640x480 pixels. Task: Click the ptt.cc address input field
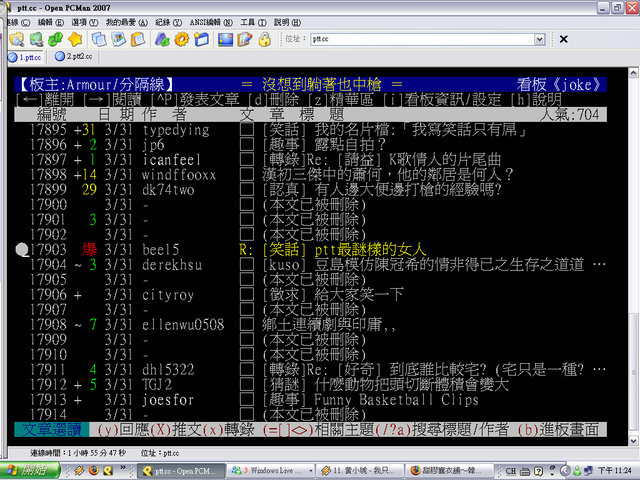tap(423, 39)
